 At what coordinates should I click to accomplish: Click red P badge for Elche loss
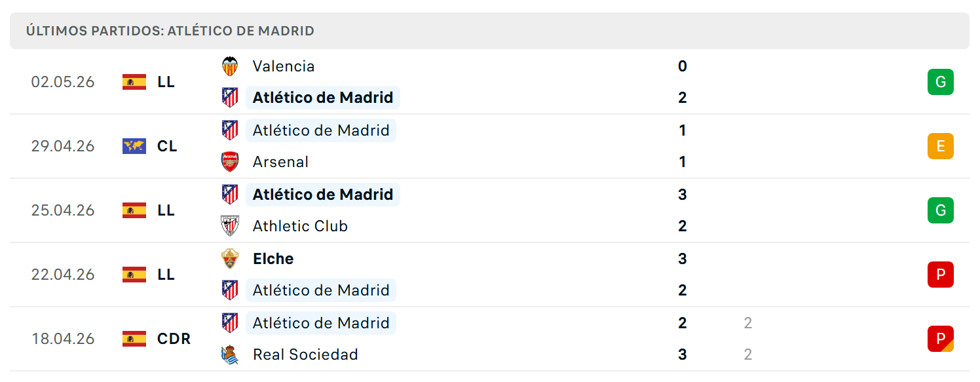(x=941, y=275)
